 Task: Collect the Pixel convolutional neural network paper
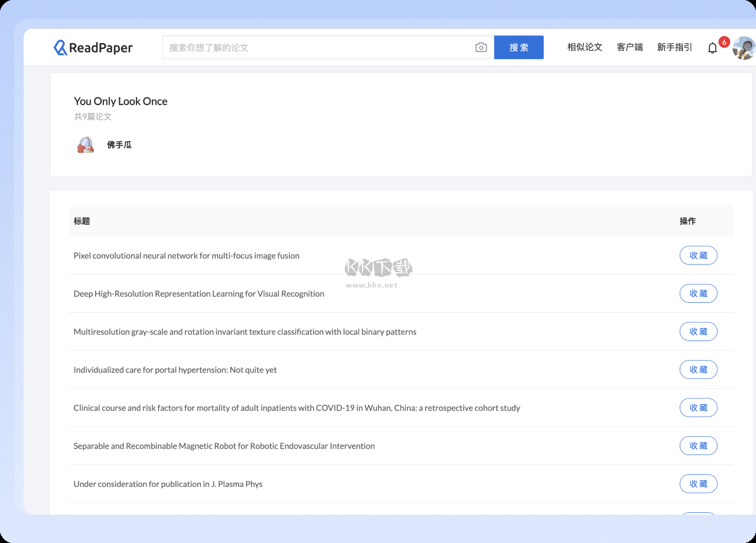tap(698, 256)
